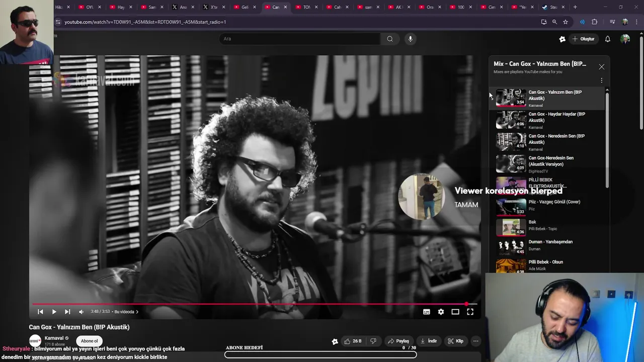The width and height of the screenshot is (644, 362).
Task: Play 'Pilli Bebek - Olsun' from the Mix
Action: coord(548,265)
